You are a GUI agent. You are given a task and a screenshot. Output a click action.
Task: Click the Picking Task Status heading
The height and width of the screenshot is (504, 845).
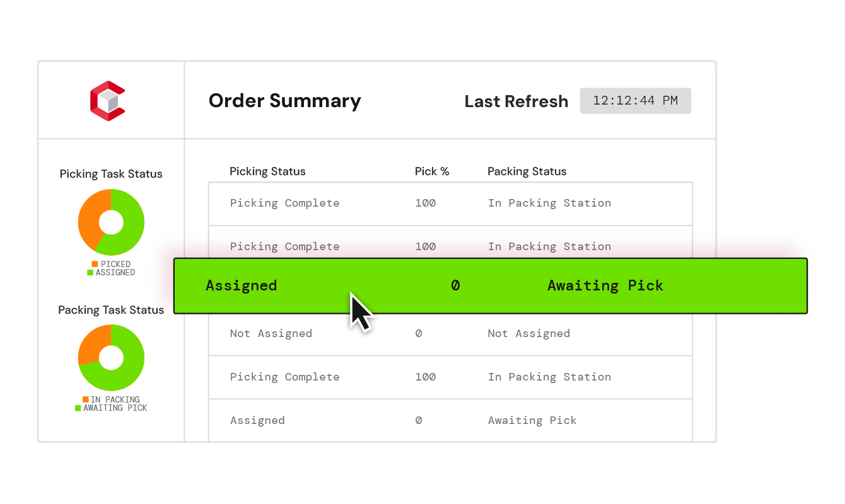111,174
